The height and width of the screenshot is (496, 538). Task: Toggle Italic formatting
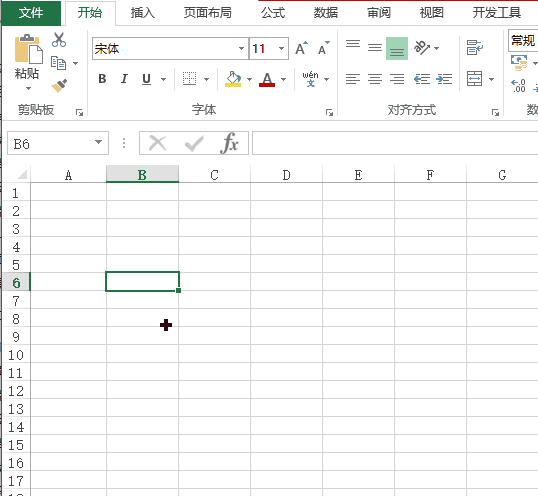[x=124, y=79]
